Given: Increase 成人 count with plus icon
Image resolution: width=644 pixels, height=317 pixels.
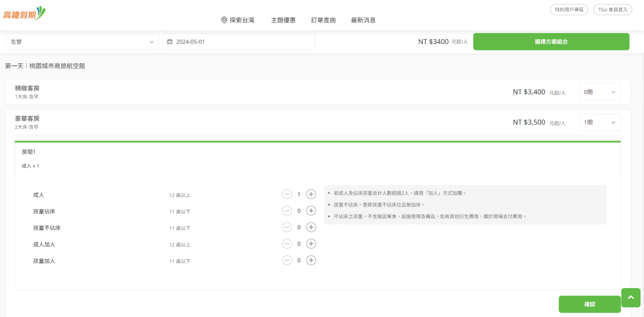Looking at the screenshot, I should coord(311,194).
